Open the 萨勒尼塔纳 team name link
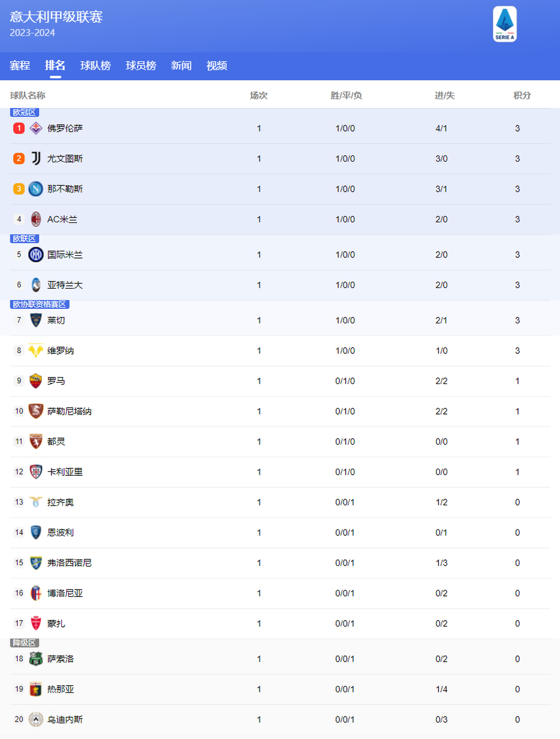Screen dimensions: 560x739 69,412
